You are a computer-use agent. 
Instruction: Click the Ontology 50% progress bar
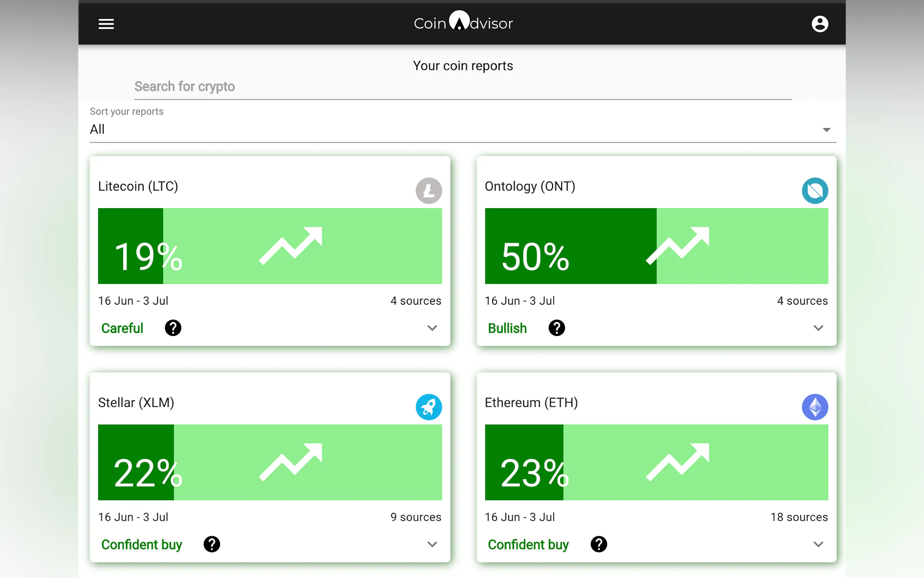click(x=657, y=246)
